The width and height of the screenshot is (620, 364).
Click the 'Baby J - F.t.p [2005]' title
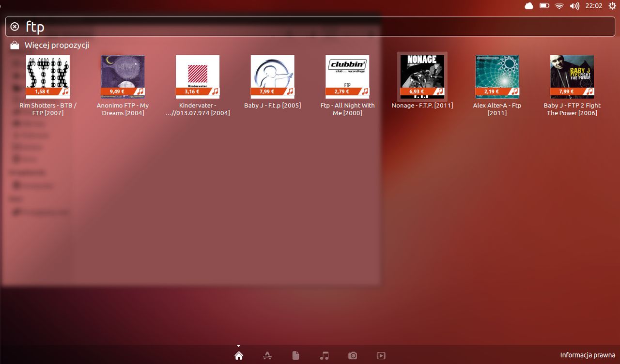point(273,105)
